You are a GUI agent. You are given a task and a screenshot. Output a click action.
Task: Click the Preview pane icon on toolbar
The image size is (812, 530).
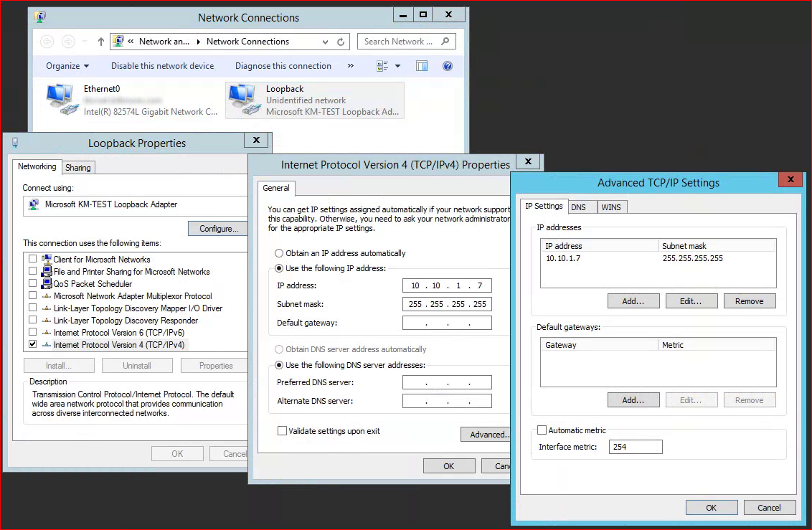coord(422,65)
